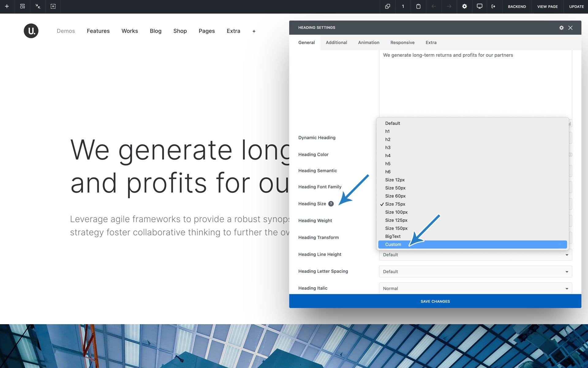
Task: Click the add element plus icon
Action: point(7,6)
